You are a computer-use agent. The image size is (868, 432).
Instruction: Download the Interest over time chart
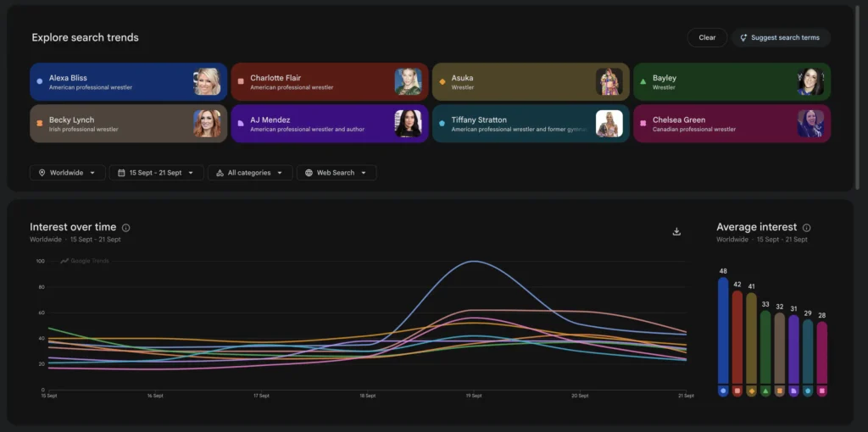pyautogui.click(x=676, y=231)
